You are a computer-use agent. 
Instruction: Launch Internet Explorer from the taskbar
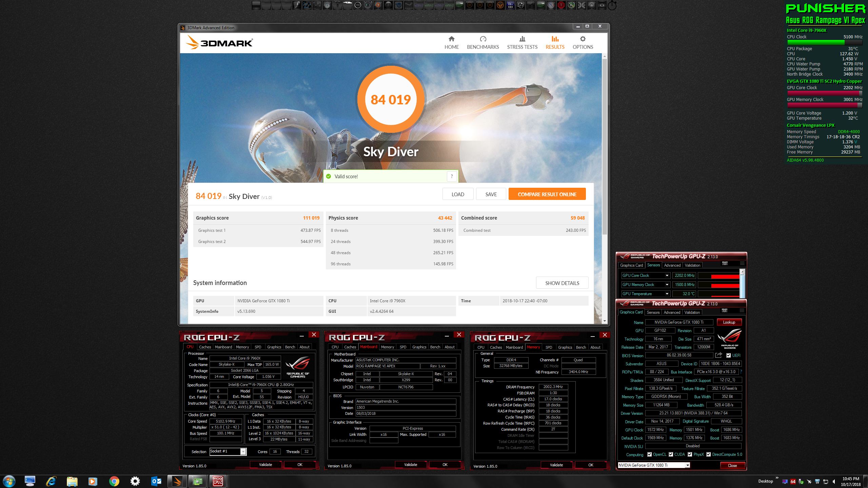tap(51, 481)
